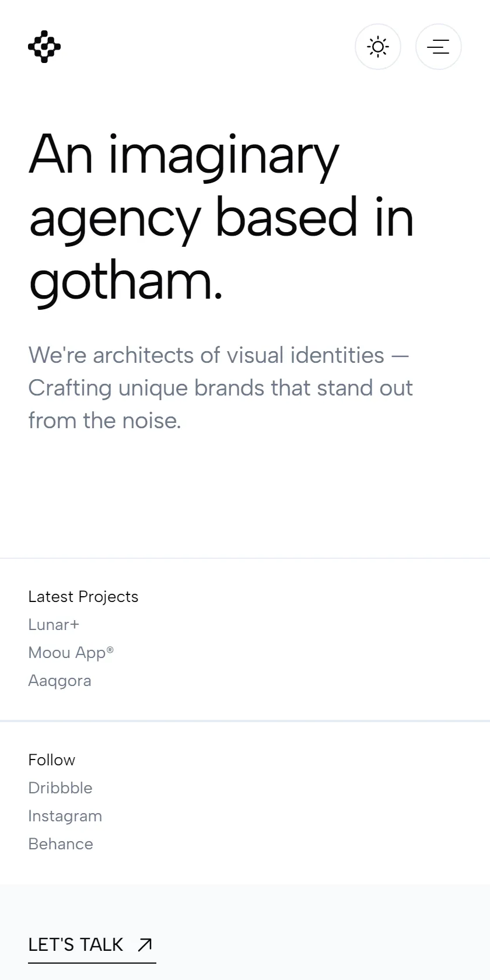
Task: Click the "agency based in" headline line
Action: 222,218
